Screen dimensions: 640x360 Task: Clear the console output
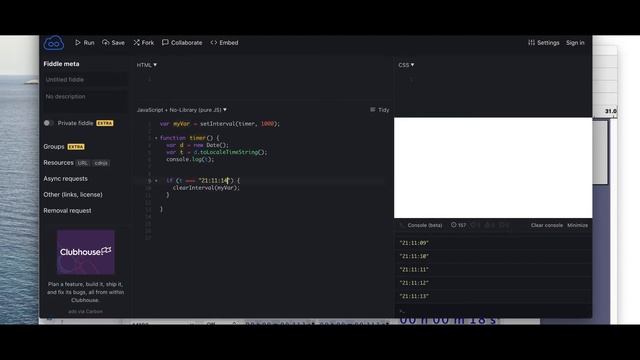coord(547,225)
